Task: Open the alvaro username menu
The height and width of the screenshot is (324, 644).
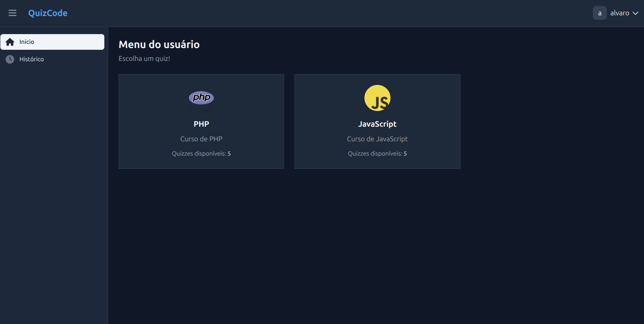Action: 619,13
